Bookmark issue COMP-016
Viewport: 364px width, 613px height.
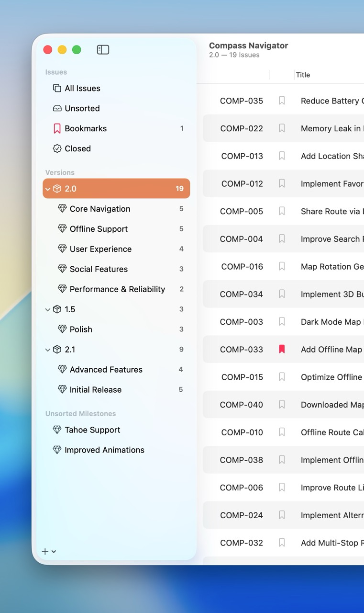coord(282,267)
